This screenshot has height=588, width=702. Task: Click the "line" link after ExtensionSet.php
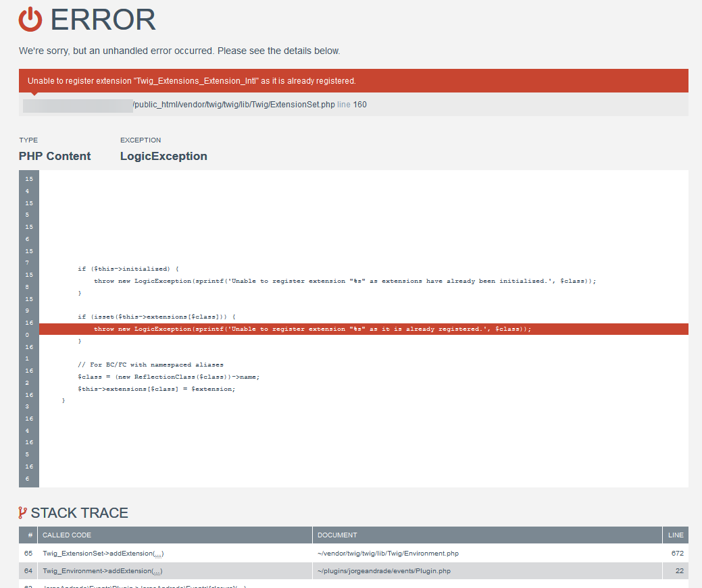345,105
